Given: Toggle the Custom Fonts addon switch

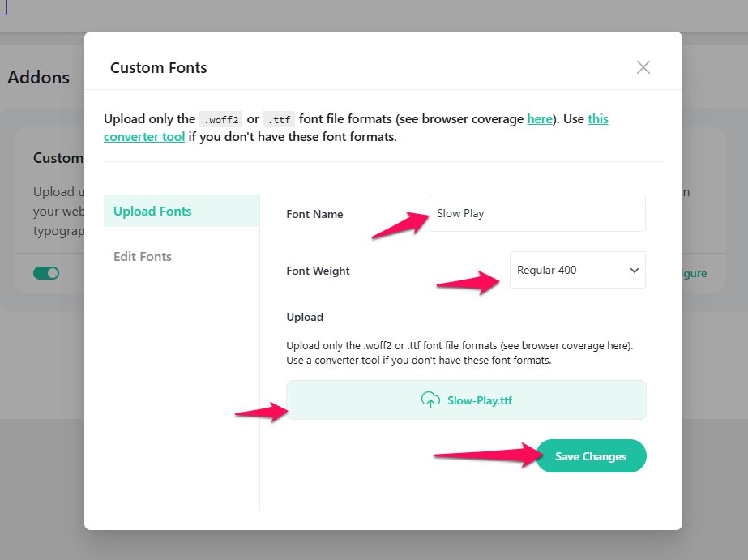Looking at the screenshot, I should pyautogui.click(x=46, y=274).
